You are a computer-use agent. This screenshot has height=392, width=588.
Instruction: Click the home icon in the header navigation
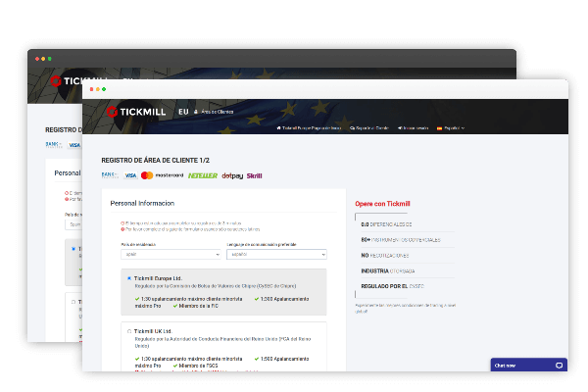click(278, 128)
